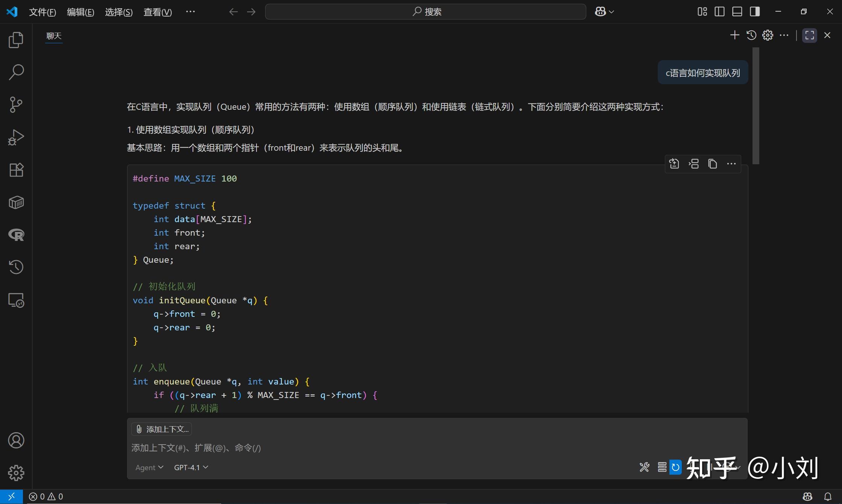Start a new chat session

point(734,35)
